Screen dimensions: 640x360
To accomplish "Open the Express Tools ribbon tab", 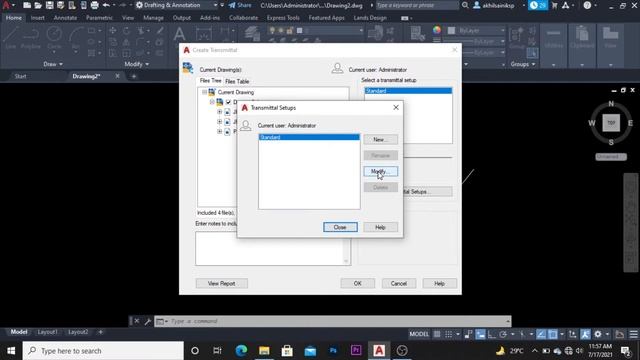I will tap(283, 18).
